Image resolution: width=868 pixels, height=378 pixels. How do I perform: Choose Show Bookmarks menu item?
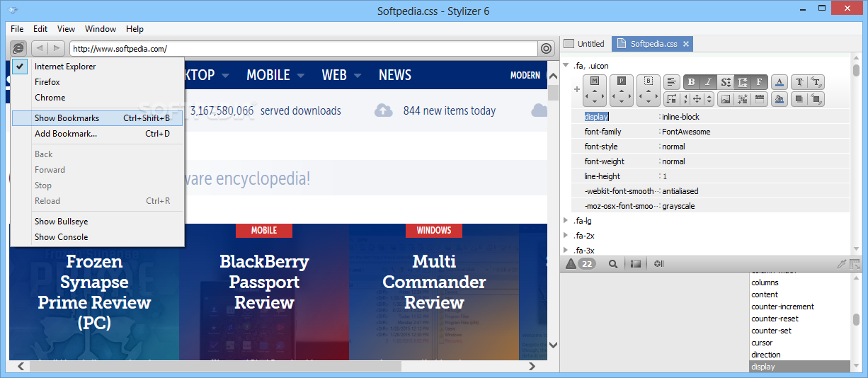98,118
